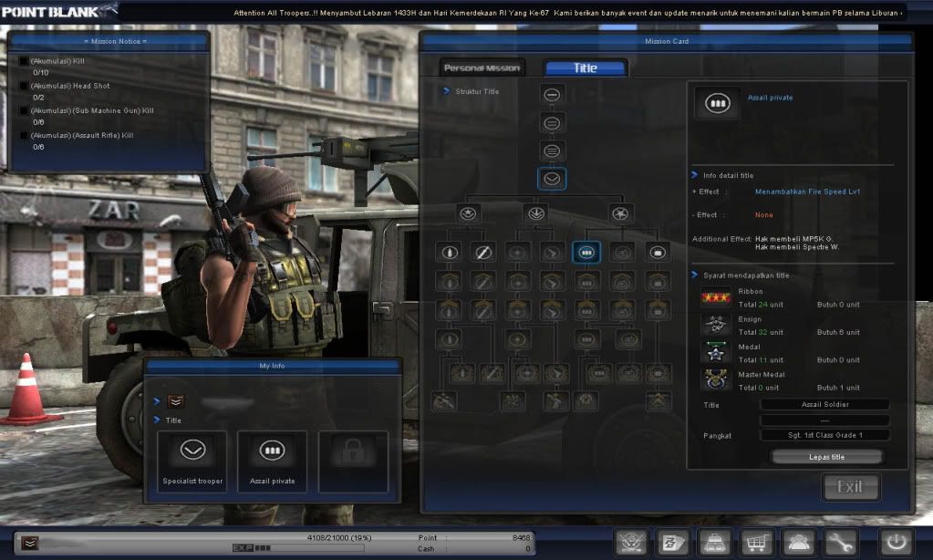Click the Lepas title button
This screenshot has height=560, width=933.
pos(826,457)
